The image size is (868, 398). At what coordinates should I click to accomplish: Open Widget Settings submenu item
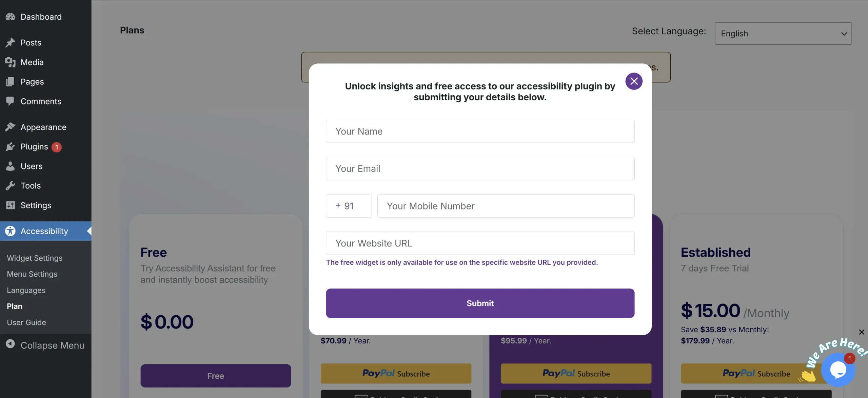(x=35, y=258)
